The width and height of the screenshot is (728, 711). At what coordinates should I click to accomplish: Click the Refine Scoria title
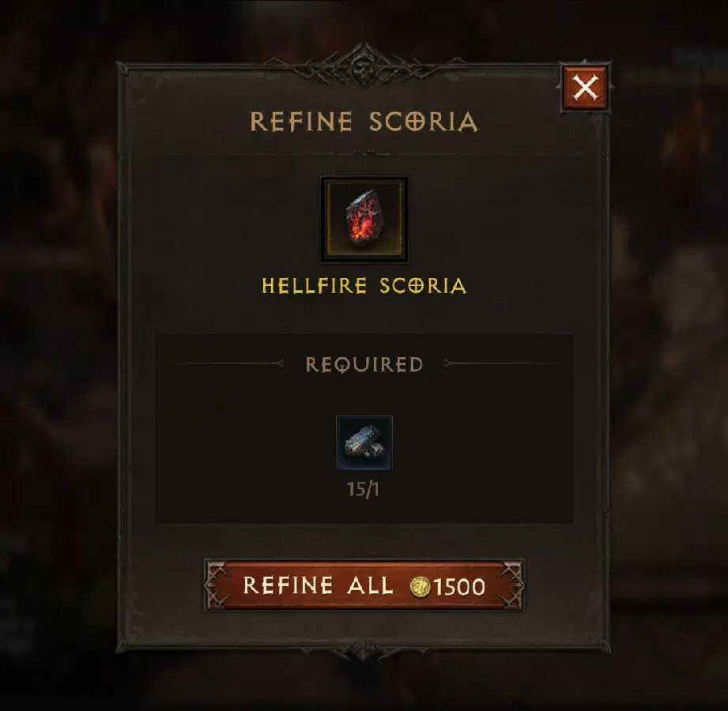point(364,122)
